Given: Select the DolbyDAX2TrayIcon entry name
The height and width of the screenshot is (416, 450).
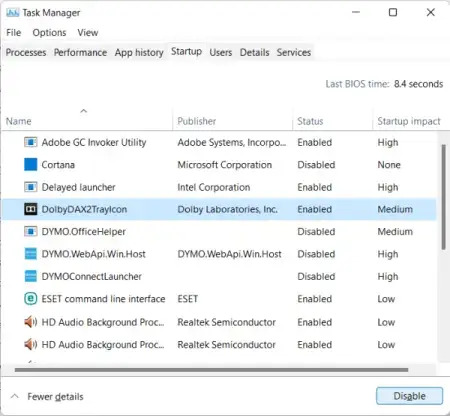Looking at the screenshot, I should (x=84, y=210).
